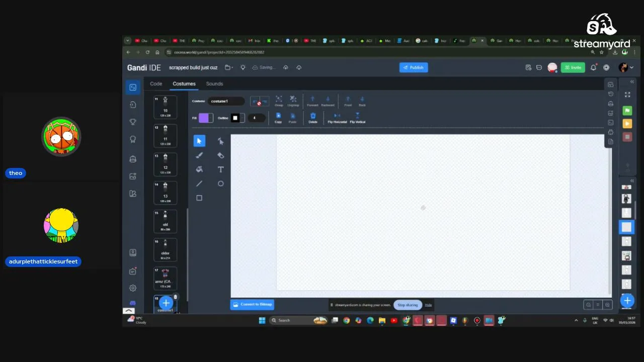Open the debugger bug panel icon
Screen dimensions: 644x362
click(611, 132)
